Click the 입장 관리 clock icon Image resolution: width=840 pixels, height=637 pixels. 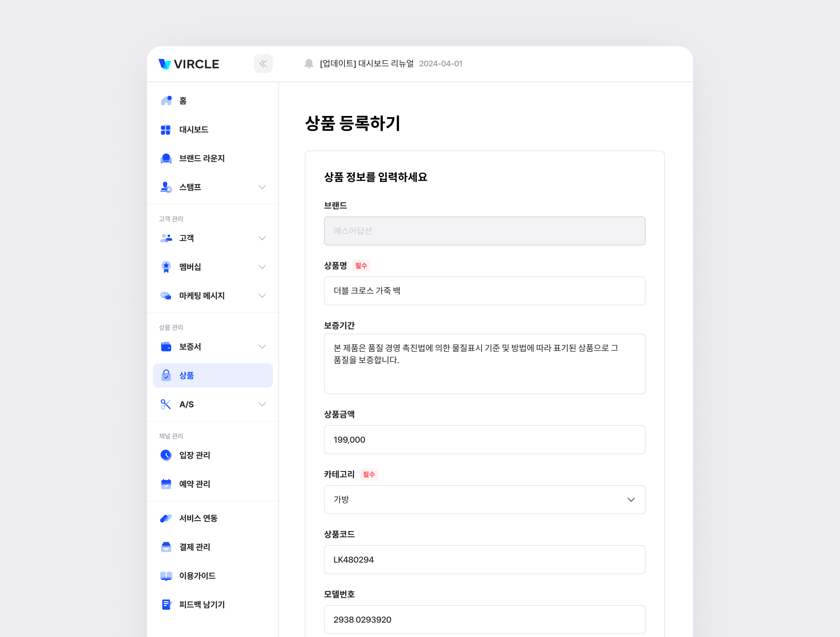coord(166,455)
